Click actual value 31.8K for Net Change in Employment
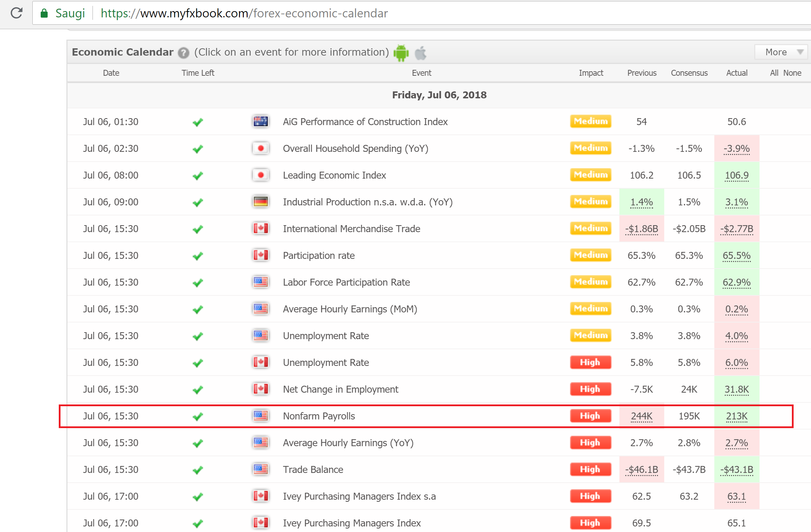 coord(737,389)
